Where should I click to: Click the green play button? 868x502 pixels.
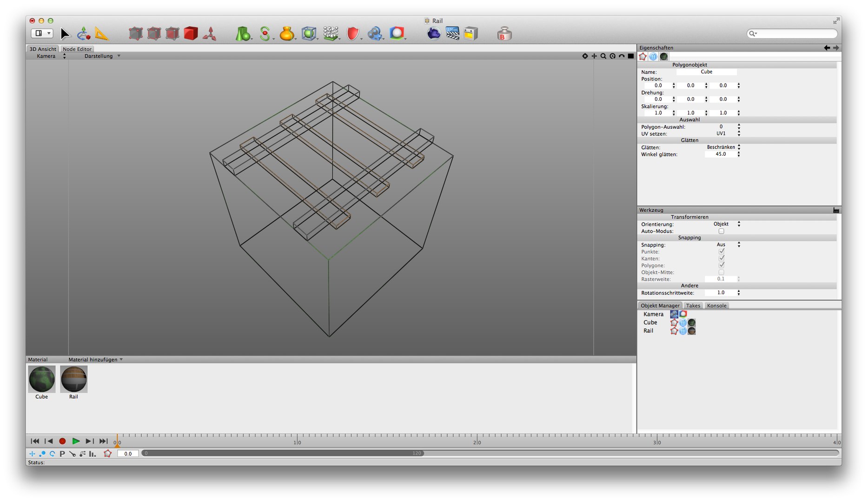[x=76, y=441]
